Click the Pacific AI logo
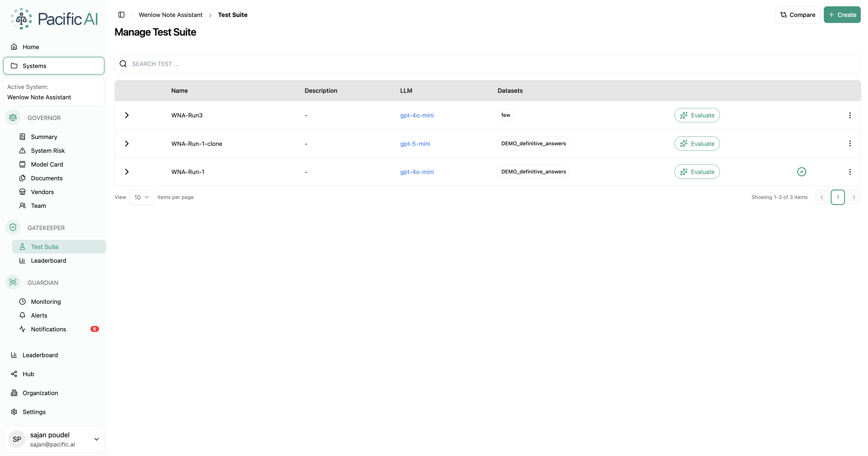The height and width of the screenshot is (456, 868). point(54,19)
